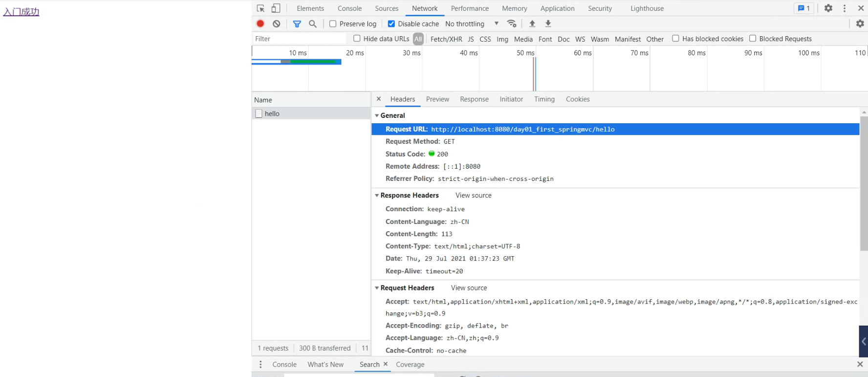Switch to Performance tab
The width and height of the screenshot is (868, 377).
470,8
